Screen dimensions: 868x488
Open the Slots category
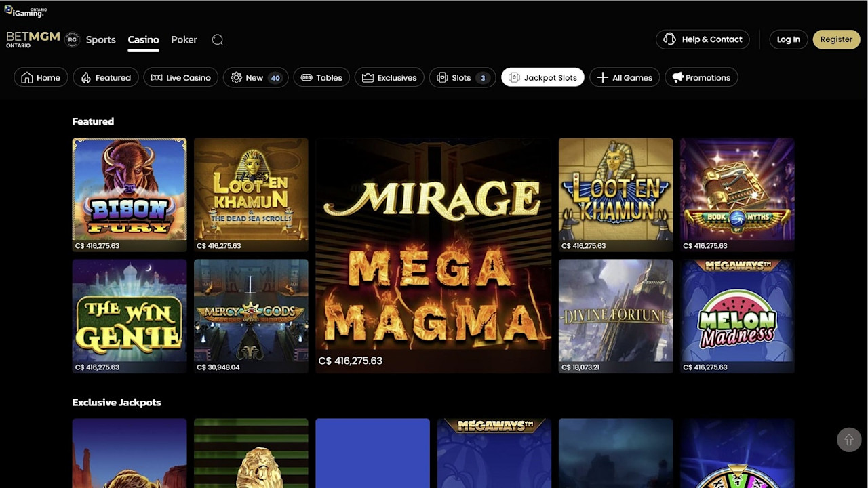[x=462, y=78]
